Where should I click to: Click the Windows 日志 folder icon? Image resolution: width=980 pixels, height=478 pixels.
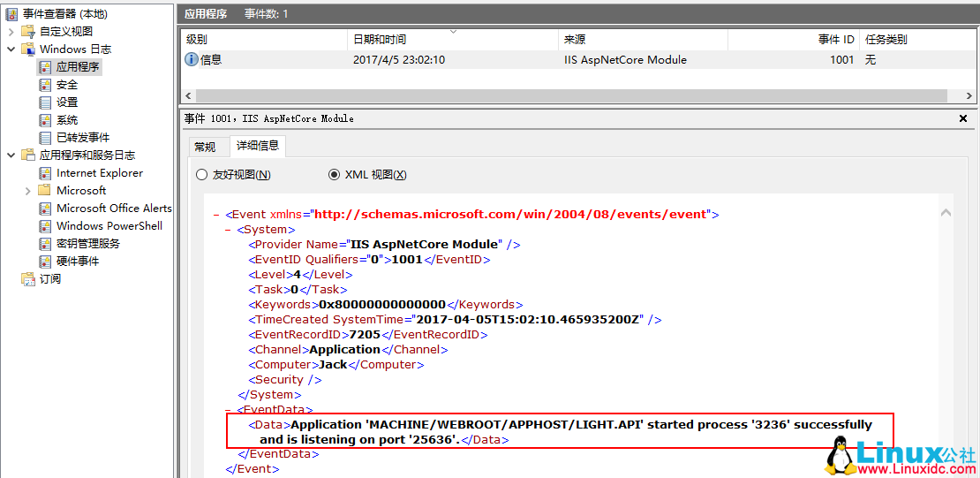[x=28, y=49]
